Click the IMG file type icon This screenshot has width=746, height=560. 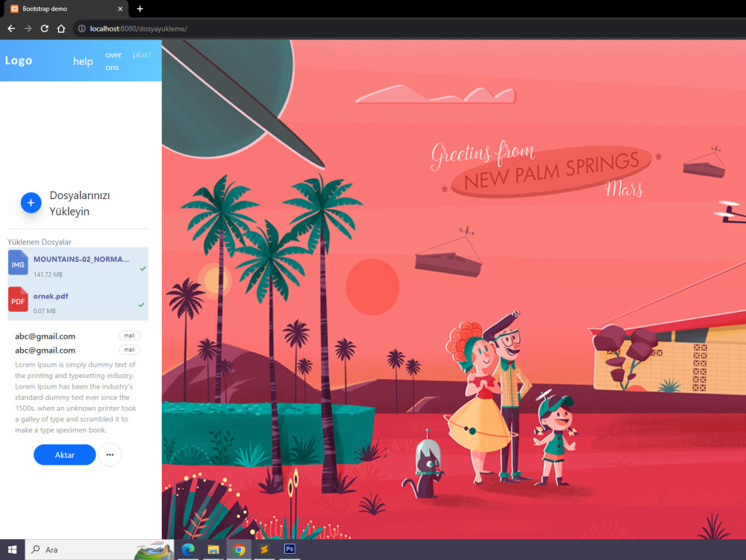(x=18, y=263)
